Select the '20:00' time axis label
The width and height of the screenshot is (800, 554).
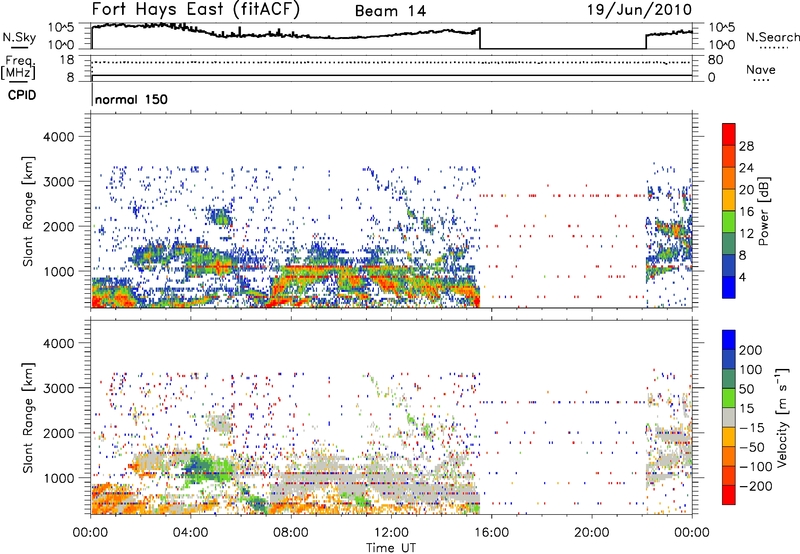click(x=591, y=533)
